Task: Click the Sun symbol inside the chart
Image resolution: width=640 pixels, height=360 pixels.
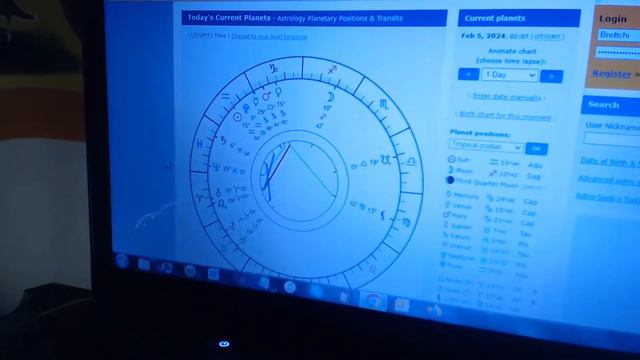Action: coord(238,117)
